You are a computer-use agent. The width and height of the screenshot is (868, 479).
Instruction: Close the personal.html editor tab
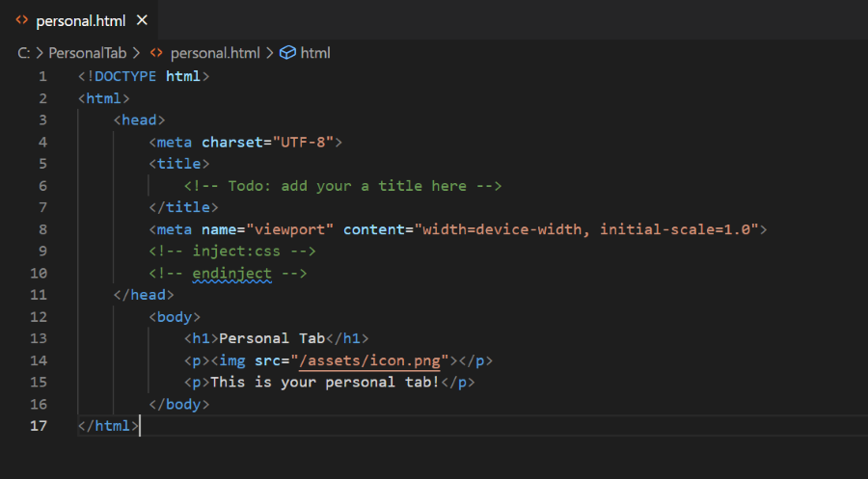tap(142, 20)
